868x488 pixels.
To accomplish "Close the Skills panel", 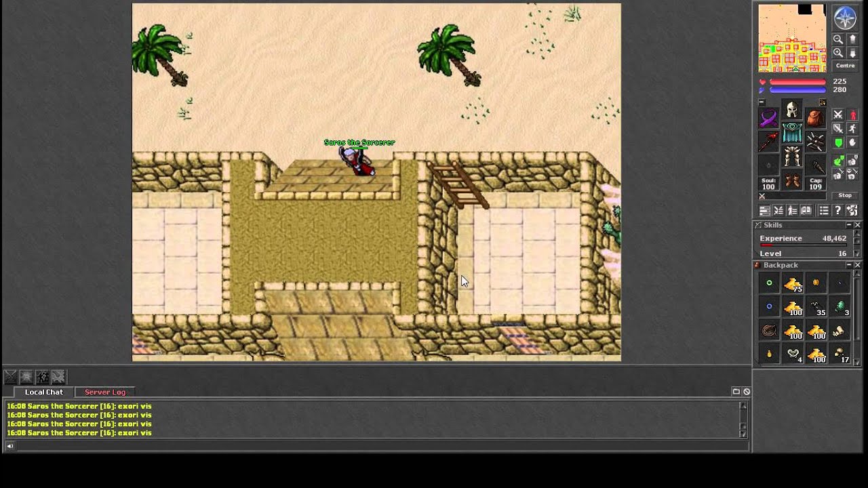I will (857, 225).
